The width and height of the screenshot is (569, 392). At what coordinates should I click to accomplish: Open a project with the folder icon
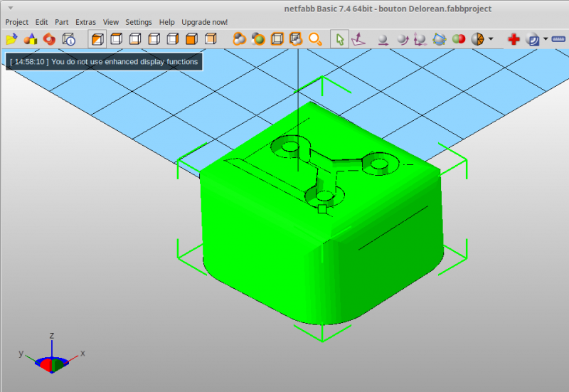point(11,39)
